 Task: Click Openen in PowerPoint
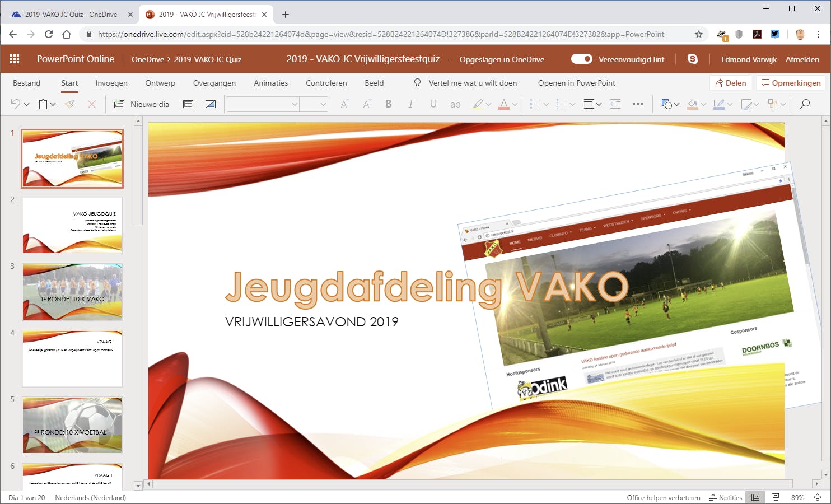(x=577, y=83)
